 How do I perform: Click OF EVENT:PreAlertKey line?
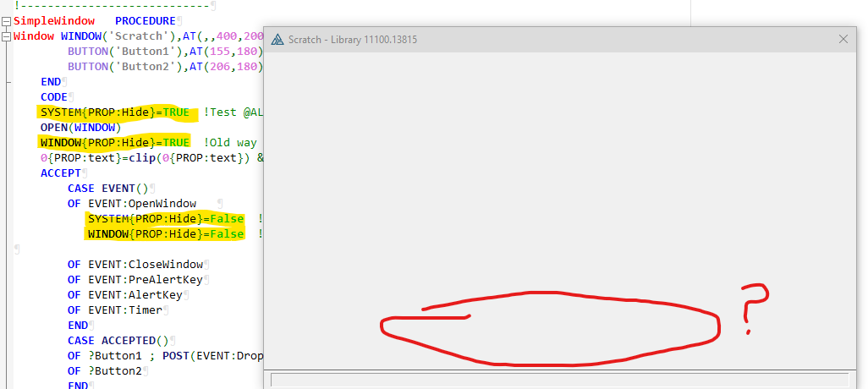[x=135, y=280]
